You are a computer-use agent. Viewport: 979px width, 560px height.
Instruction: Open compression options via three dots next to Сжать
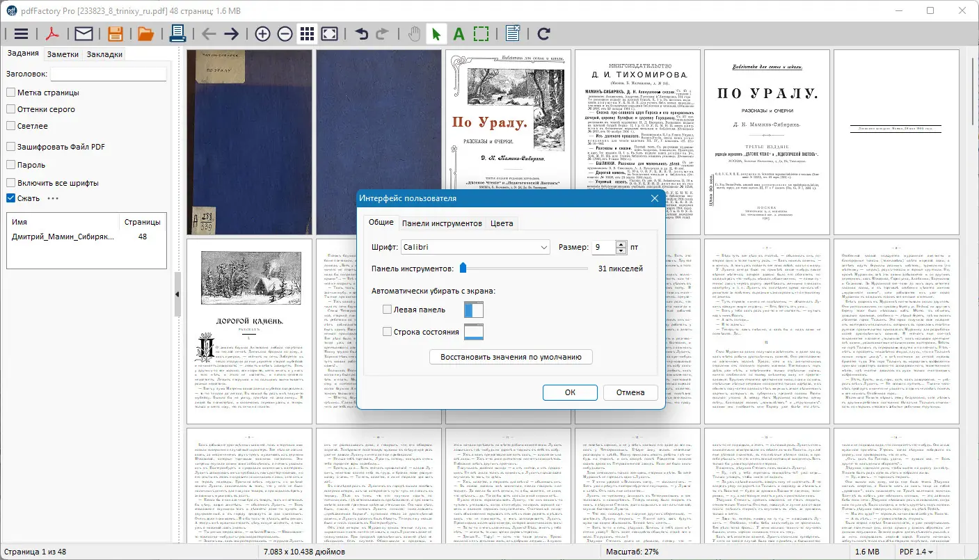(53, 198)
